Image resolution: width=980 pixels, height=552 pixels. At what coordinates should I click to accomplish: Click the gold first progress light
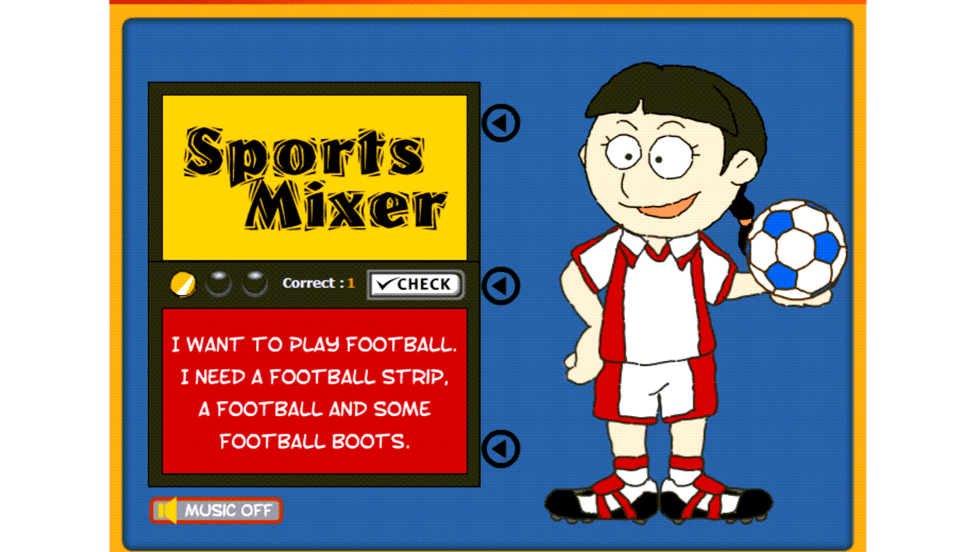point(183,284)
